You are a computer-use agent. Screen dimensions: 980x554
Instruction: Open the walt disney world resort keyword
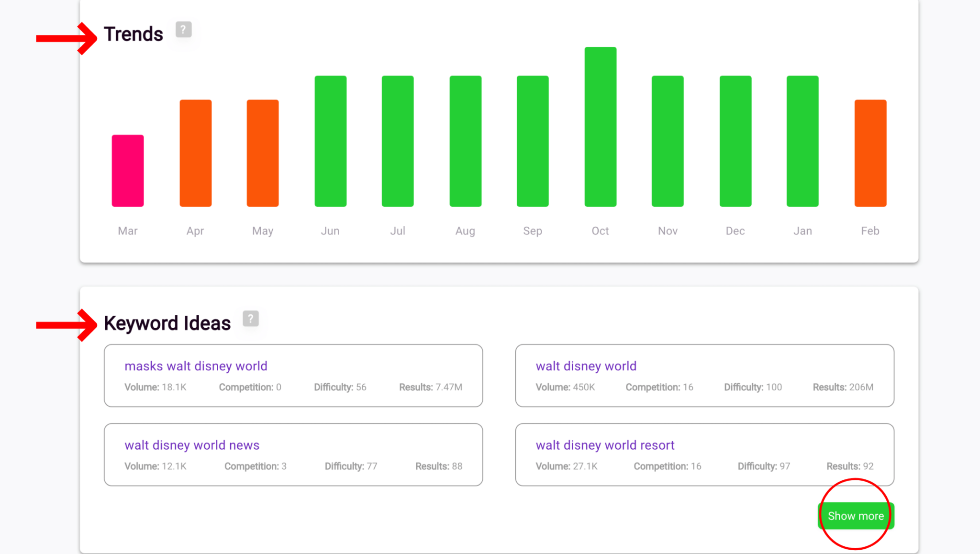(x=604, y=445)
